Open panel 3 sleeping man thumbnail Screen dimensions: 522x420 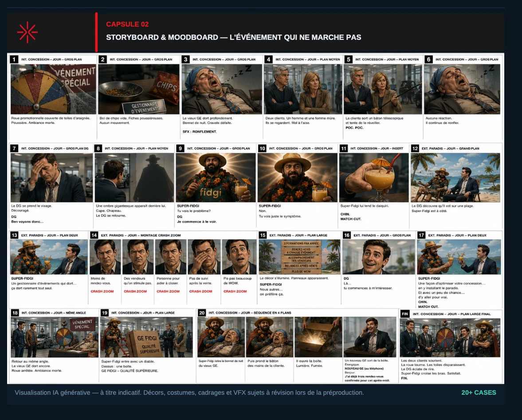pyautogui.click(x=221, y=89)
